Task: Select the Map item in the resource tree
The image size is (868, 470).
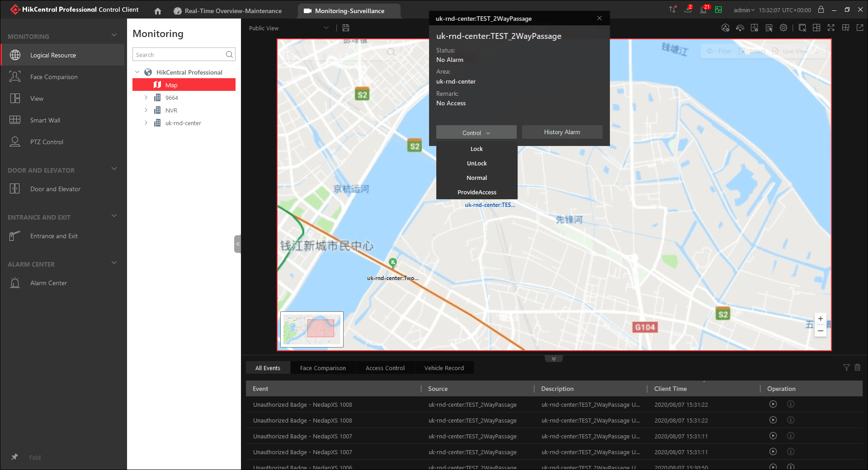Action: 184,85
